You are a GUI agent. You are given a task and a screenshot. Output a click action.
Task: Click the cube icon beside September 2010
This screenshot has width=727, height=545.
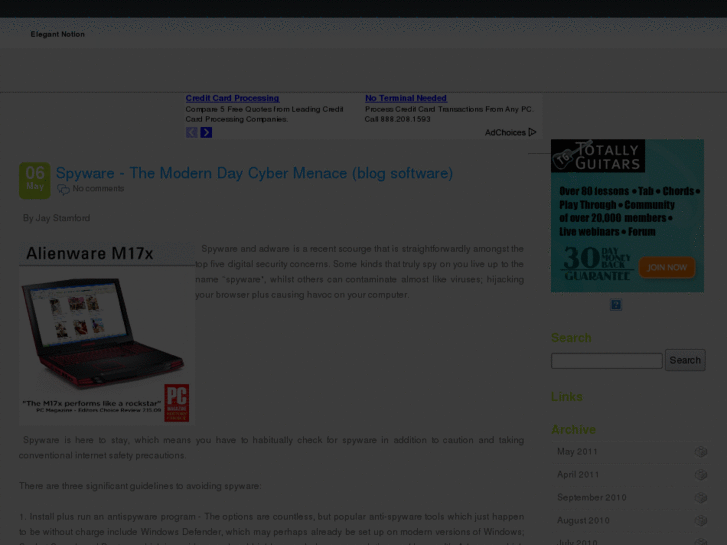(701, 498)
